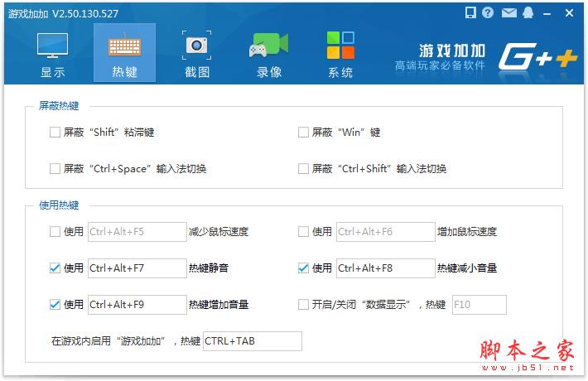
Task: Enable 屏蔽 "Win" 键 checkbox
Action: [x=303, y=132]
